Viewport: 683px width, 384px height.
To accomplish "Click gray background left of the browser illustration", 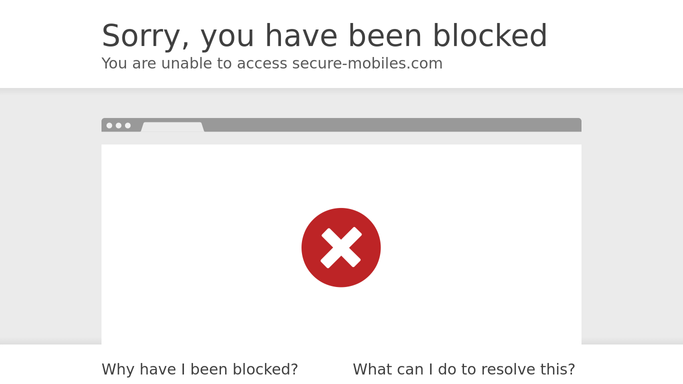I will point(51,216).
